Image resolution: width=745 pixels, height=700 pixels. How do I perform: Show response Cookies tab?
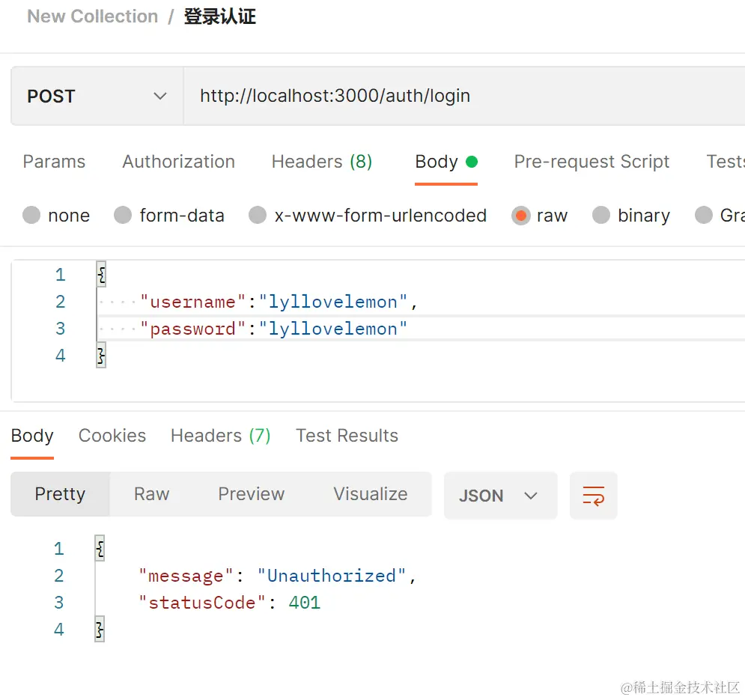tap(112, 436)
